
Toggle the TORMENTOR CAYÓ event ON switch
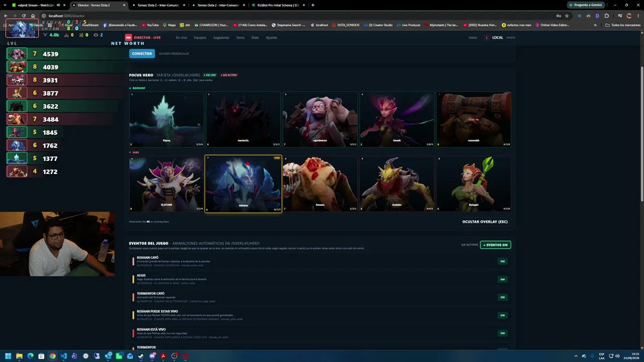(x=502, y=297)
